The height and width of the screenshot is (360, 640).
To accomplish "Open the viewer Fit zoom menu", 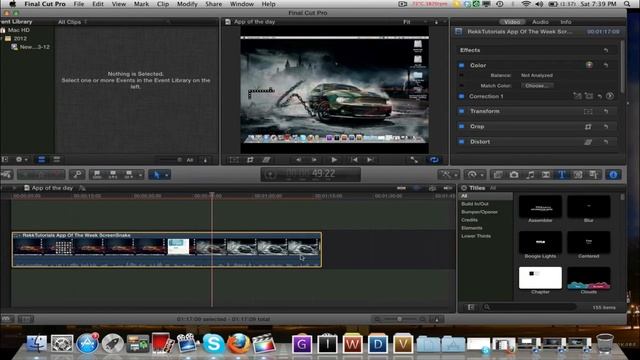I will (407, 22).
